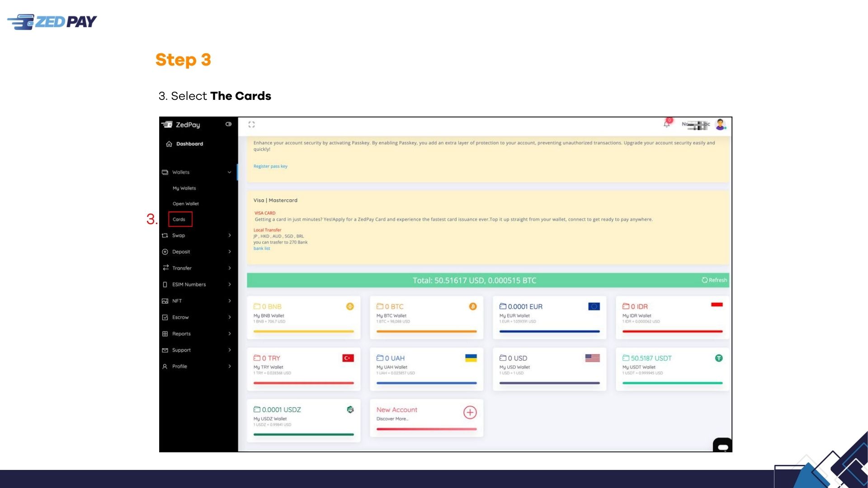Click the green bar on USDT wallet
The height and width of the screenshot is (488, 868).
tap(673, 383)
